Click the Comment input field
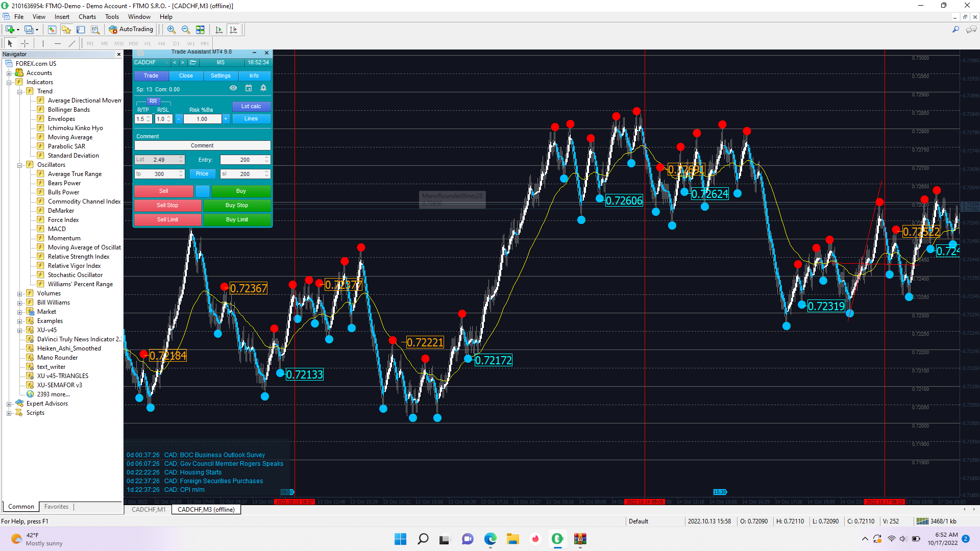The width and height of the screenshot is (980, 551). (202, 146)
